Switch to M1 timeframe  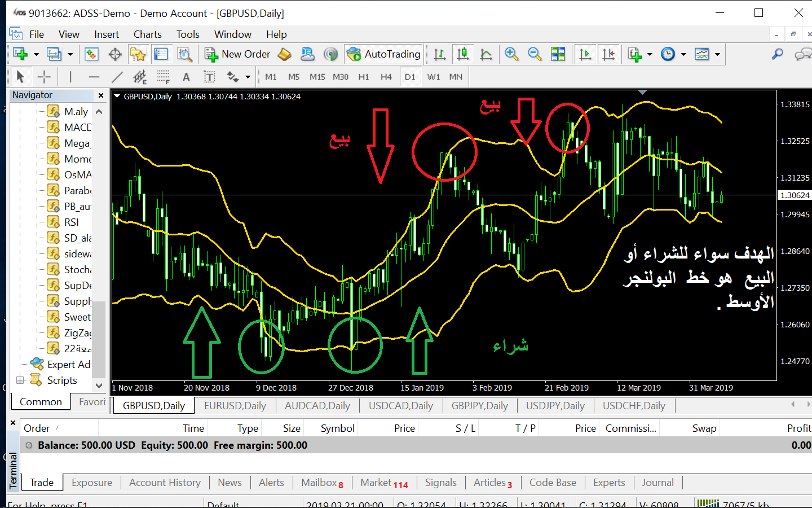[x=271, y=77]
